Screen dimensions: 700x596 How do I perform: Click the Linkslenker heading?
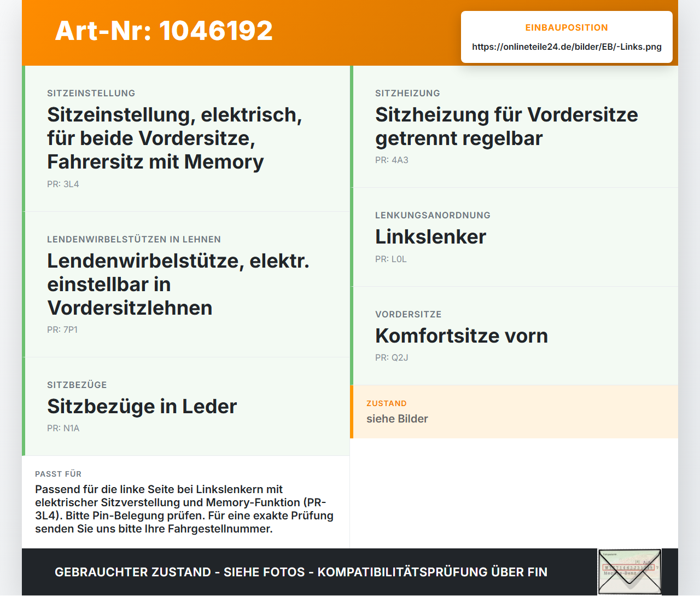click(430, 236)
